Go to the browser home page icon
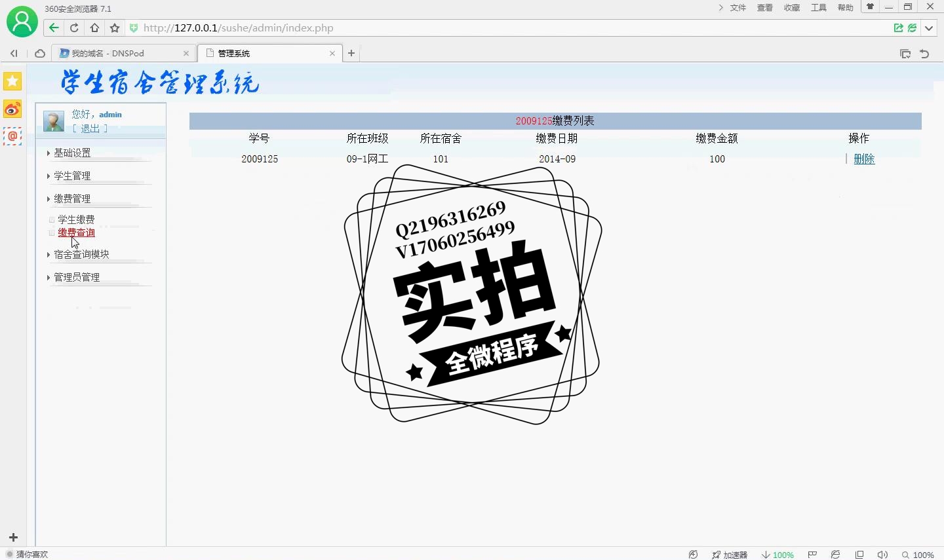 [x=94, y=28]
